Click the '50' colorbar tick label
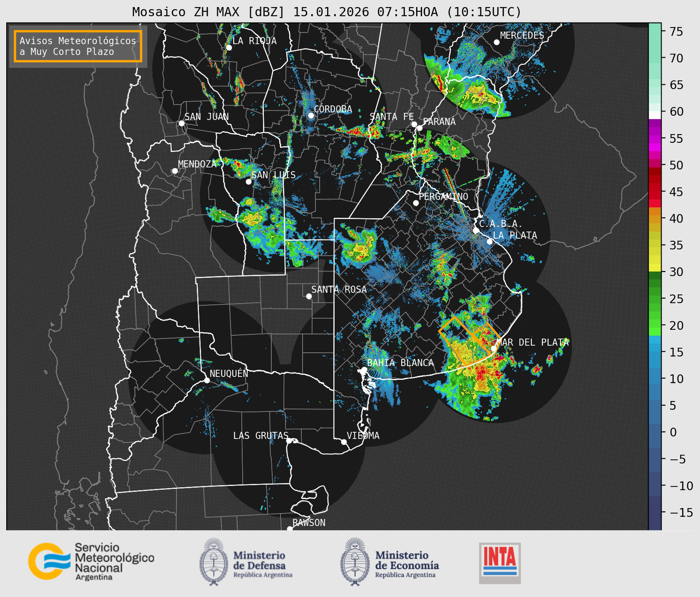Image resolution: width=700 pixels, height=597 pixels. pos(676,165)
